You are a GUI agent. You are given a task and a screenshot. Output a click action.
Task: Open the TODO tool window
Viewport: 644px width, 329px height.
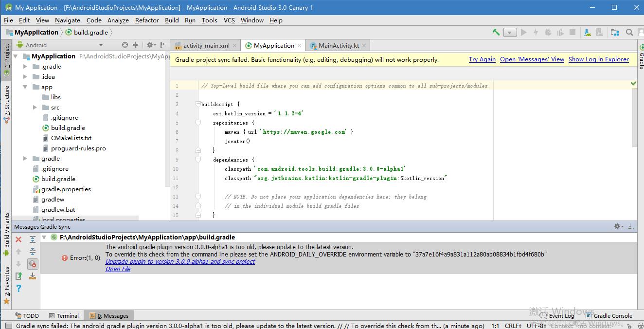27,315
